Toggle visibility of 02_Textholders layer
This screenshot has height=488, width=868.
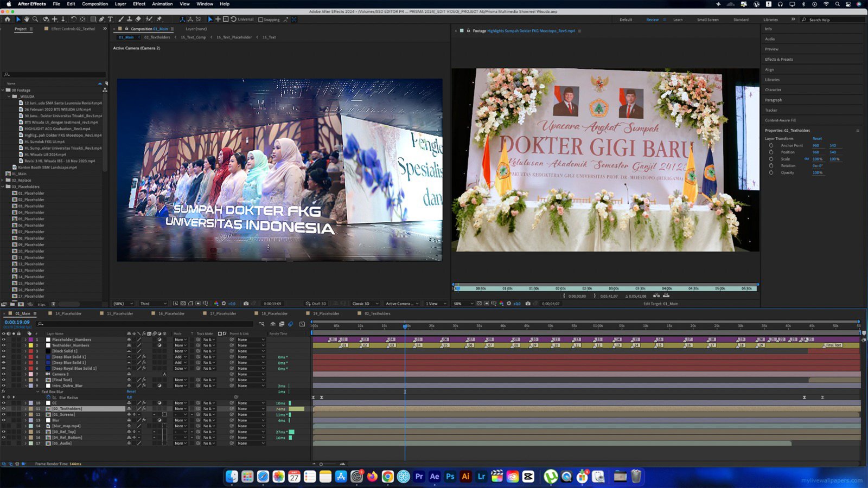click(x=3, y=409)
